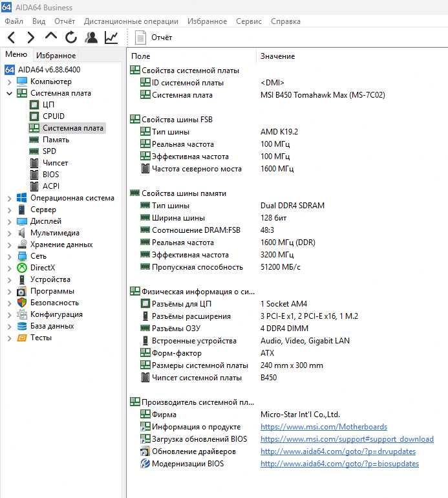The width and height of the screenshot is (448, 498).
Task: Collapse the Системная плата tree node
Action: (9, 93)
